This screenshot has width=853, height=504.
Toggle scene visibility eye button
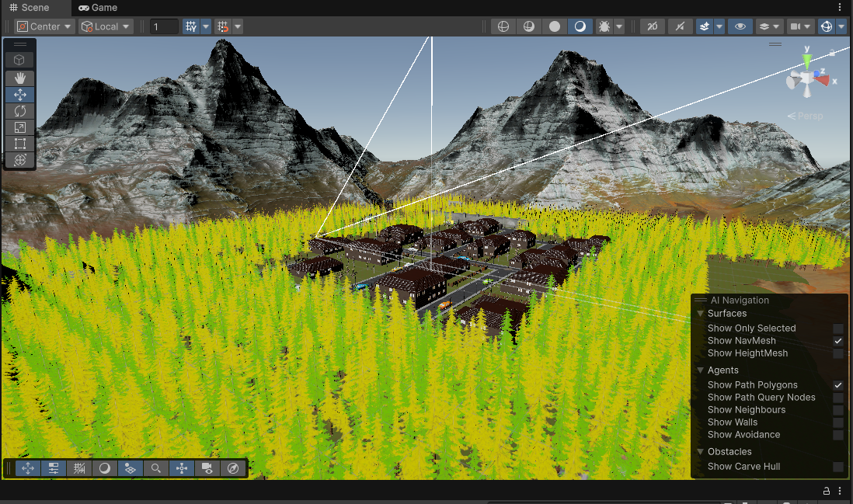740,26
